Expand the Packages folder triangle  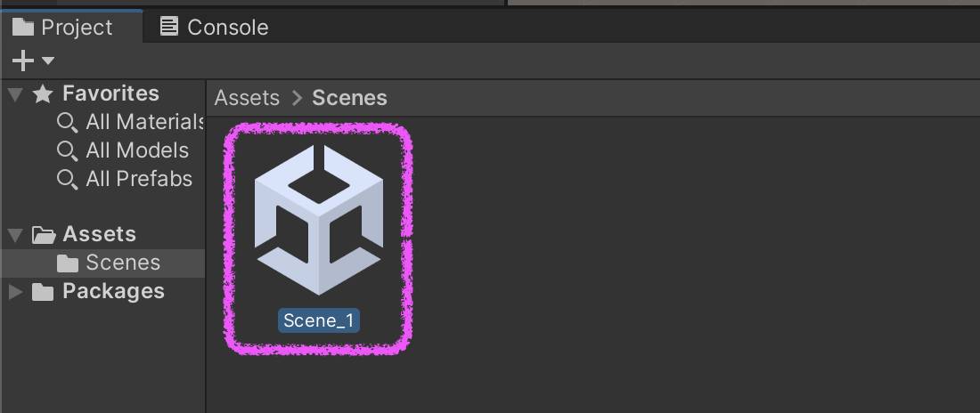15,291
